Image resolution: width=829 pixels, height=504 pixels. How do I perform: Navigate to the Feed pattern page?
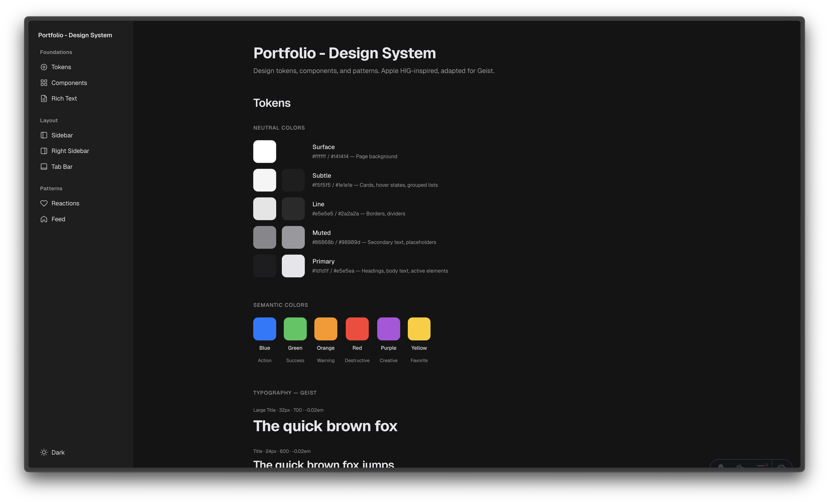click(58, 219)
